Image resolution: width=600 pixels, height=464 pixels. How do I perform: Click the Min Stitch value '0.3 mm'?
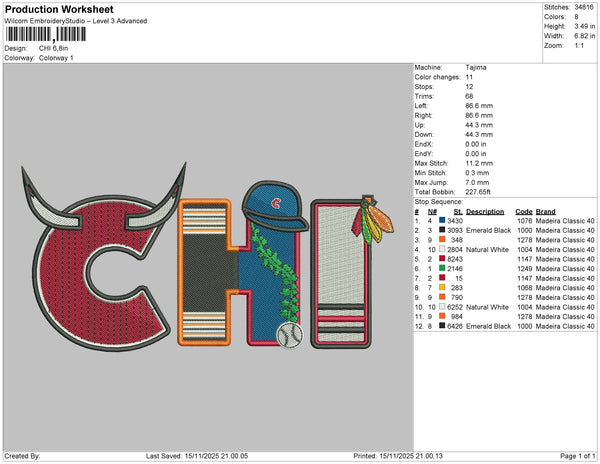[x=477, y=173]
